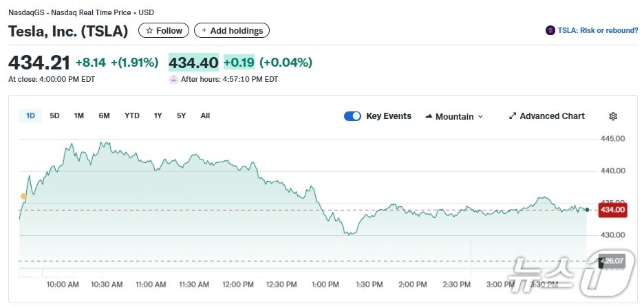Viewport: 644px width, 306px height.
Task: Open the TSLA: Risk or rebound link
Action: click(597, 30)
